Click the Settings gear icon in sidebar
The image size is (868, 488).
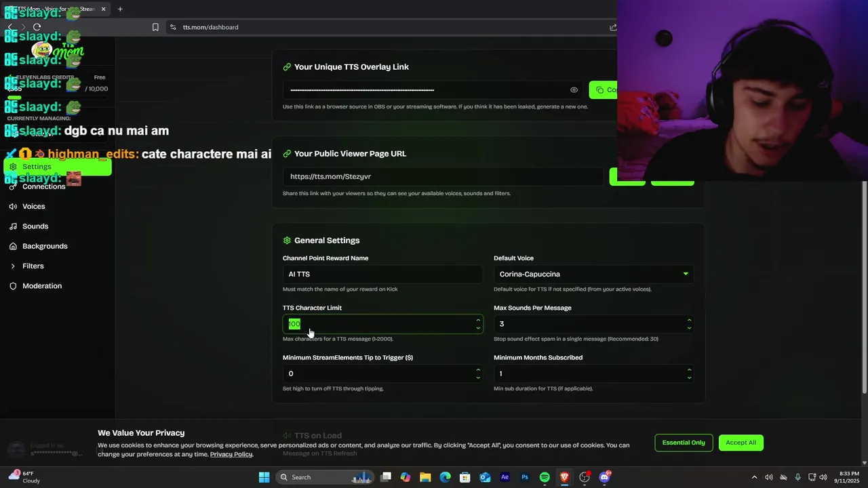(x=13, y=167)
